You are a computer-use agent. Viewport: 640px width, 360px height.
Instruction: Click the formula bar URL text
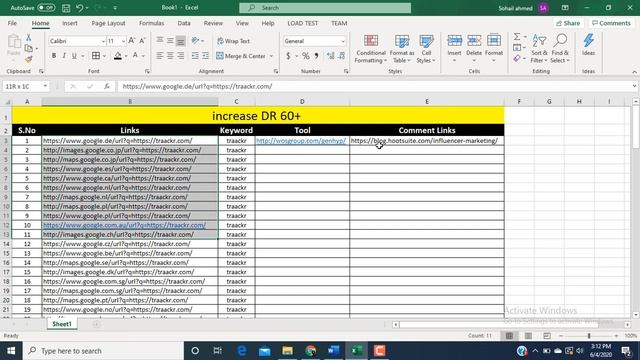pyautogui.click(x=197, y=87)
